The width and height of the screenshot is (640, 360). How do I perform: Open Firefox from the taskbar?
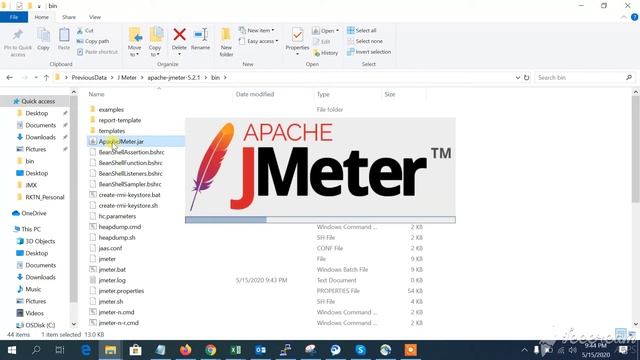pyautogui.click(x=186, y=350)
